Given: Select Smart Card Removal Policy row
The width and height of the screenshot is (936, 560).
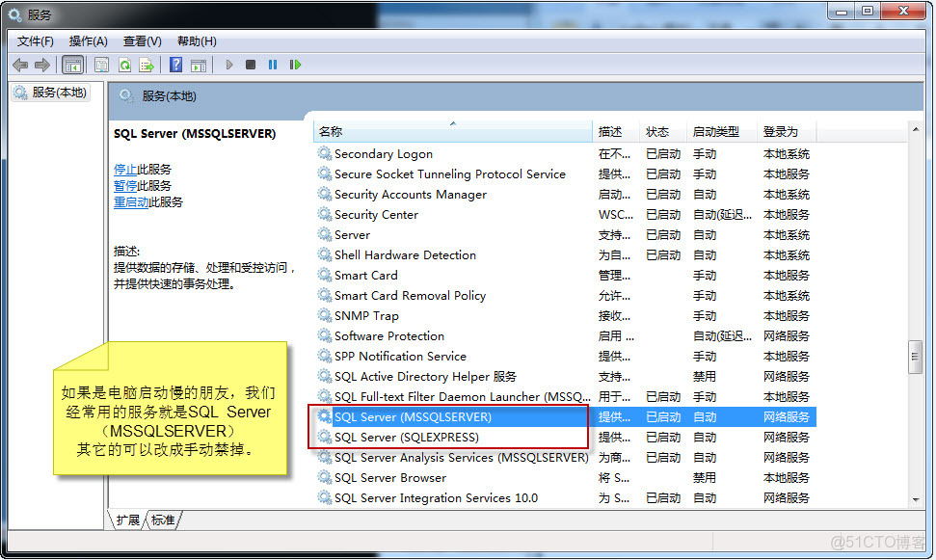Looking at the screenshot, I should [565, 296].
